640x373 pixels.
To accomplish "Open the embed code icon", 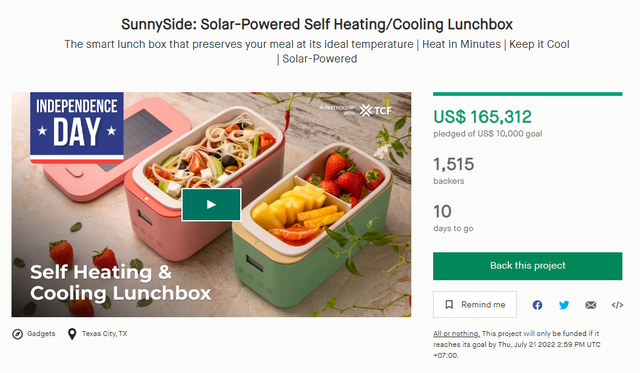I will [x=617, y=305].
